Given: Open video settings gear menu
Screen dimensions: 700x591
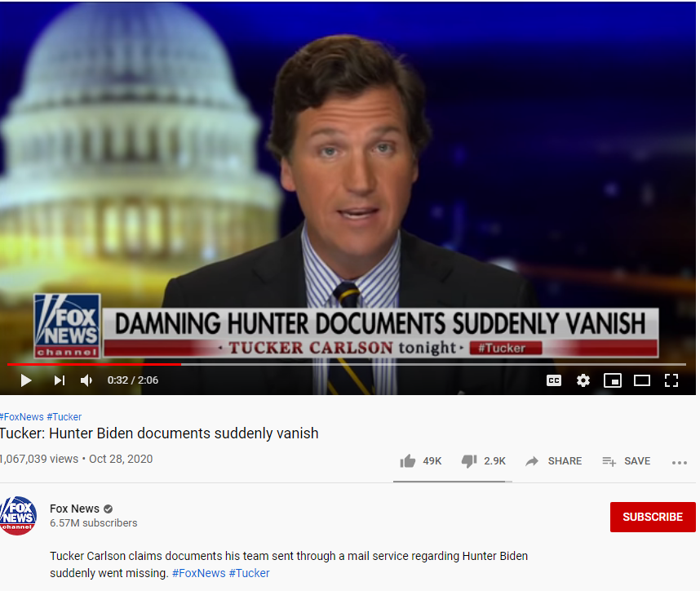Looking at the screenshot, I should [583, 380].
